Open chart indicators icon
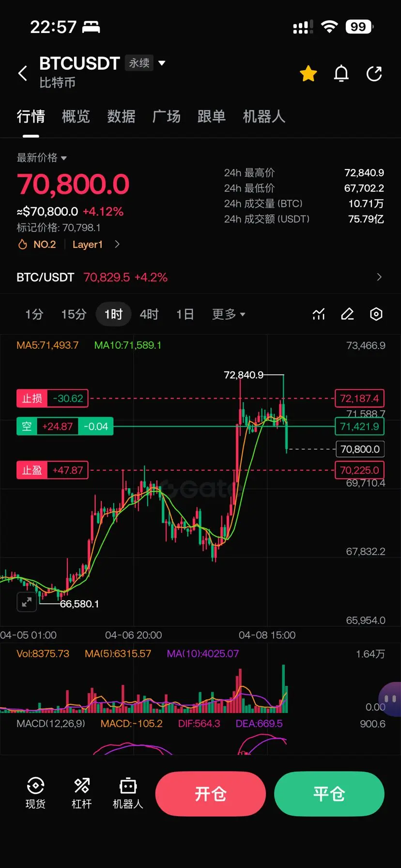 (319, 314)
